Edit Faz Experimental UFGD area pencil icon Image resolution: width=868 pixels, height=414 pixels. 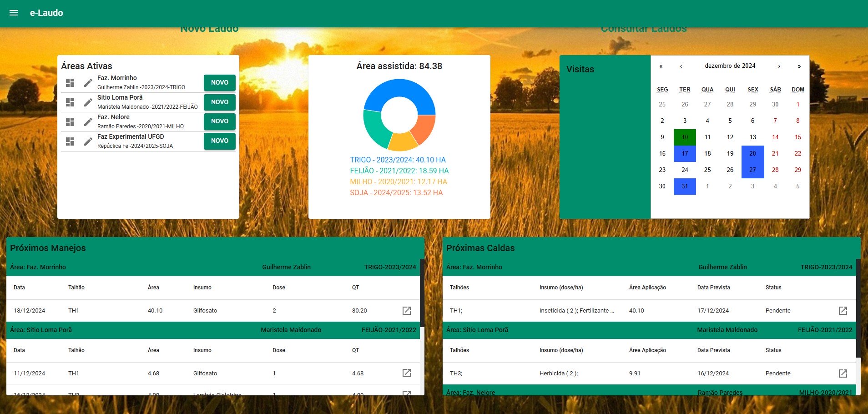pos(88,141)
